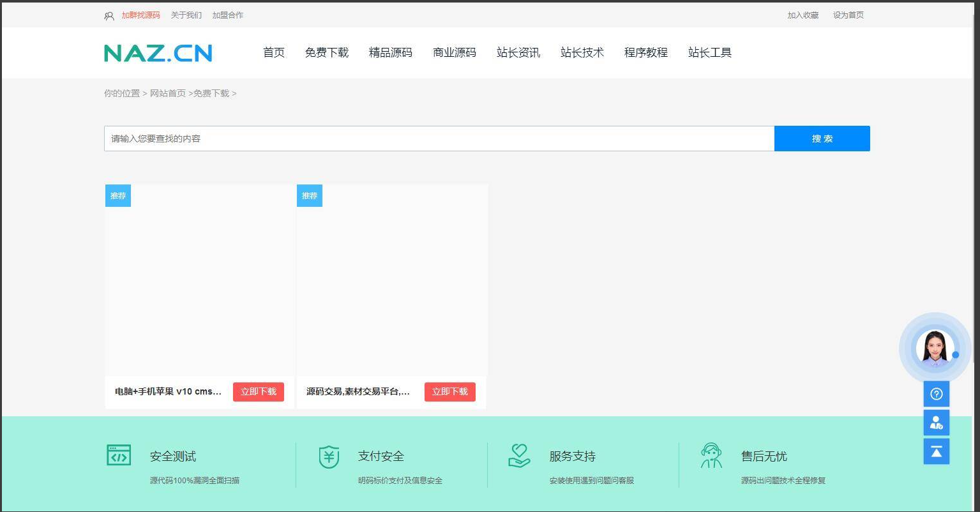This screenshot has height=512, width=980.
Task: Open 程序教程 from the main navigation
Action: coord(645,53)
